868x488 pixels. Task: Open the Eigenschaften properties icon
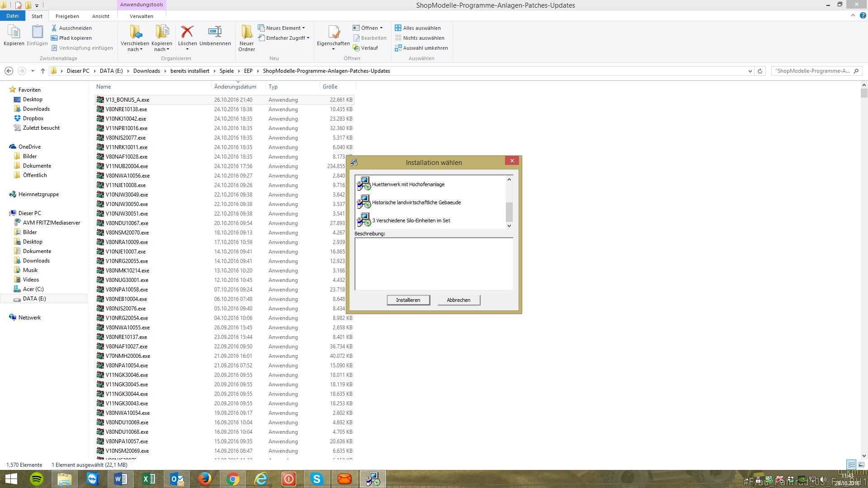coord(333,33)
